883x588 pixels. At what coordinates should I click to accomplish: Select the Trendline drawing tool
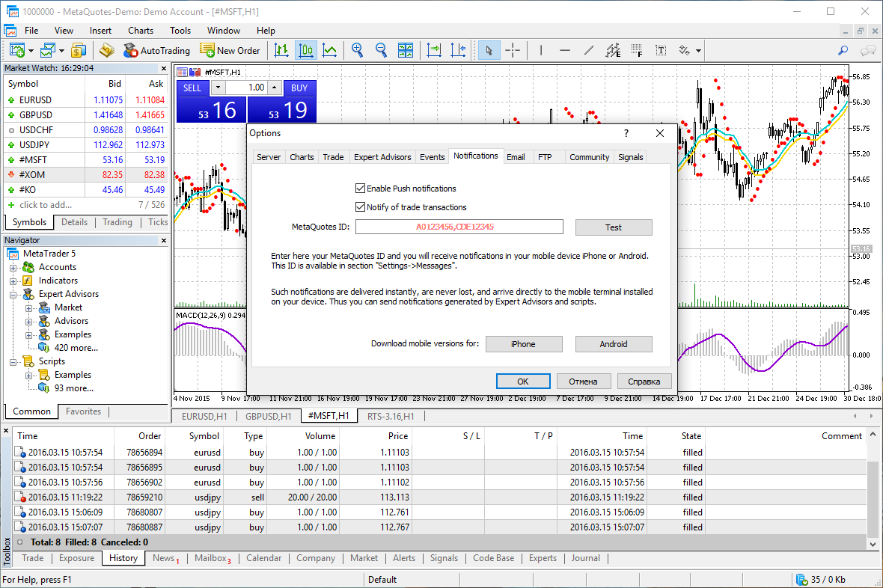[588, 50]
